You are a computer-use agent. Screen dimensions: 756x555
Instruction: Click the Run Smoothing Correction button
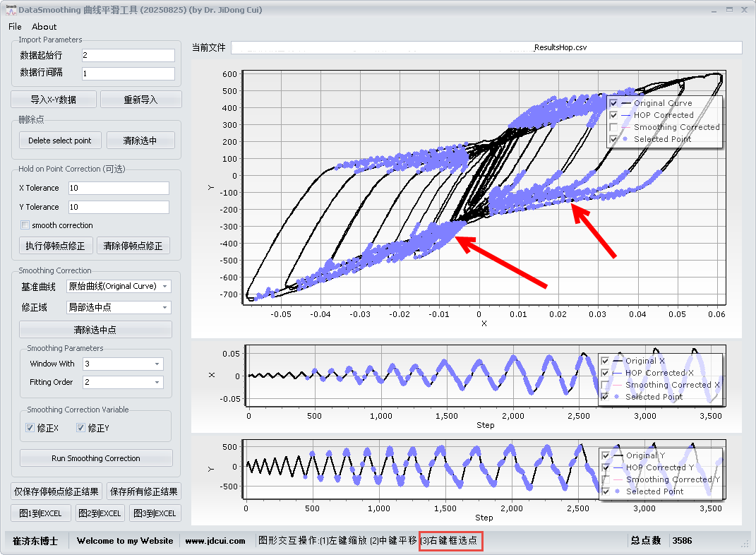point(96,458)
